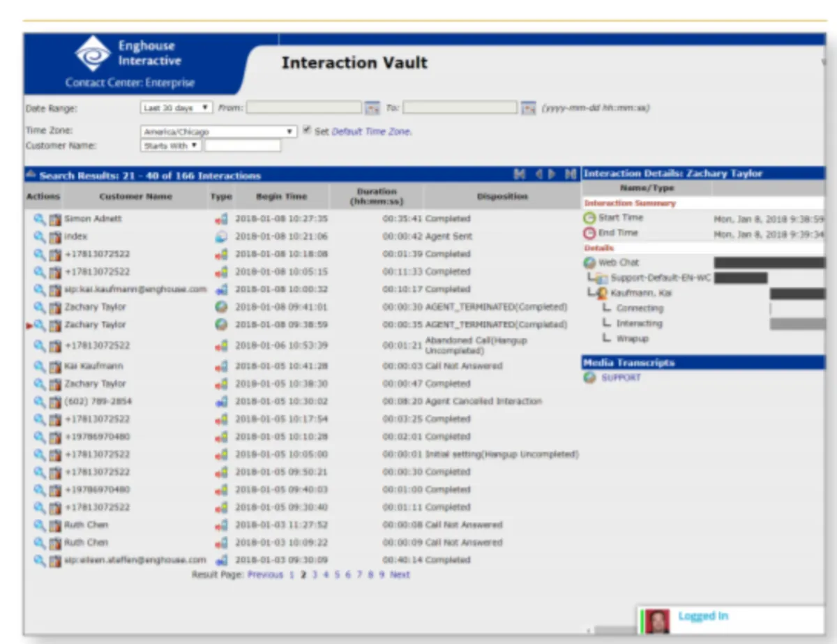Click the logged-in agent avatar

pos(656,620)
